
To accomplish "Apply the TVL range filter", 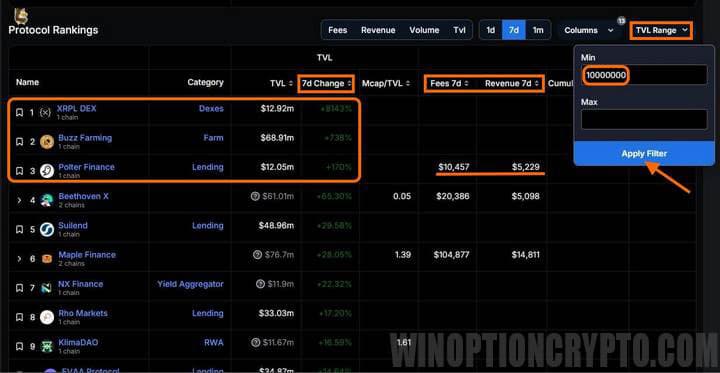I will 644,153.
